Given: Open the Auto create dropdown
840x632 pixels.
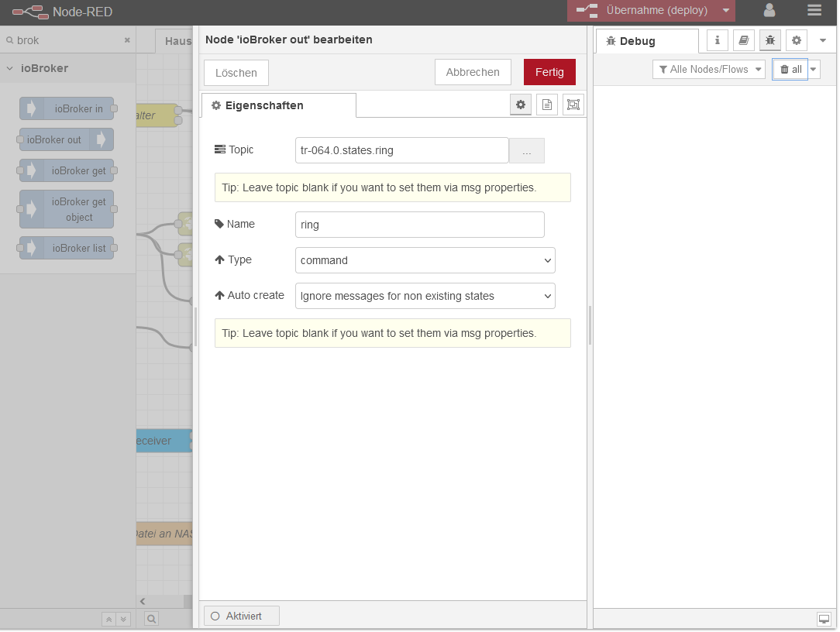Looking at the screenshot, I should 425,296.
